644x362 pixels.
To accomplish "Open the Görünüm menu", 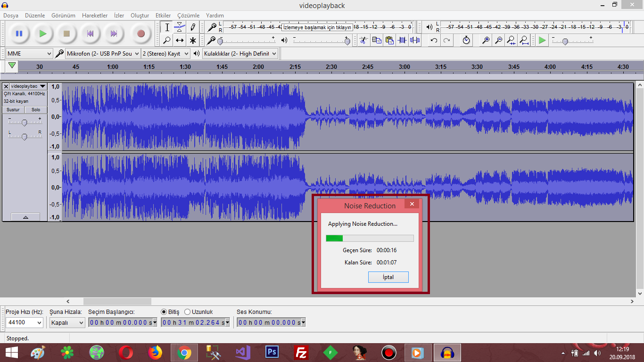I will point(64,16).
